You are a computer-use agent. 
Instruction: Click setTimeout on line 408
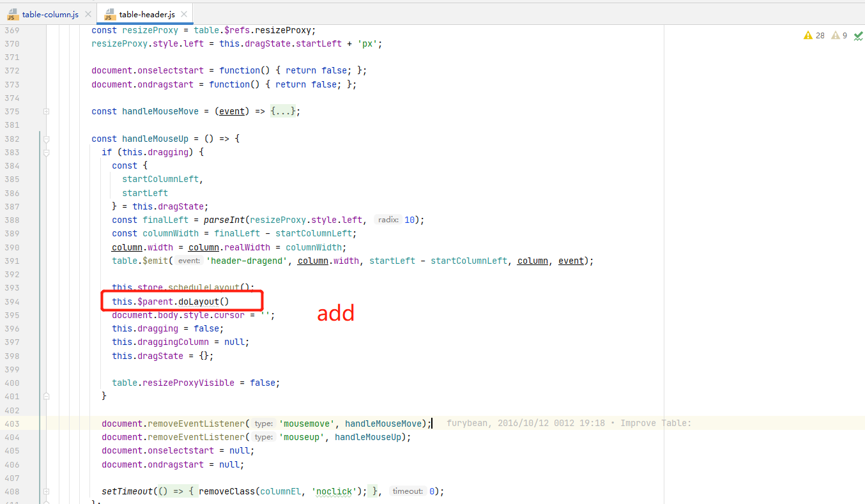(127, 491)
